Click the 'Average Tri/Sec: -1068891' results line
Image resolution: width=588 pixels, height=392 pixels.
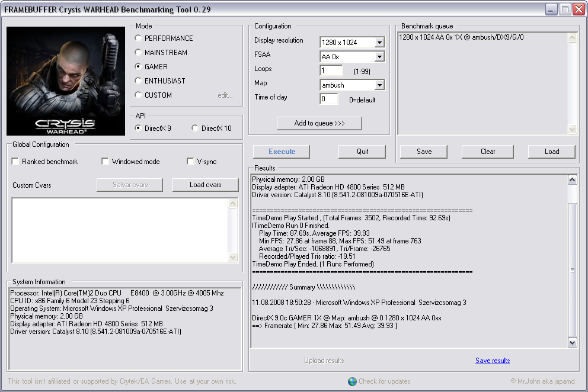pyautogui.click(x=325, y=249)
